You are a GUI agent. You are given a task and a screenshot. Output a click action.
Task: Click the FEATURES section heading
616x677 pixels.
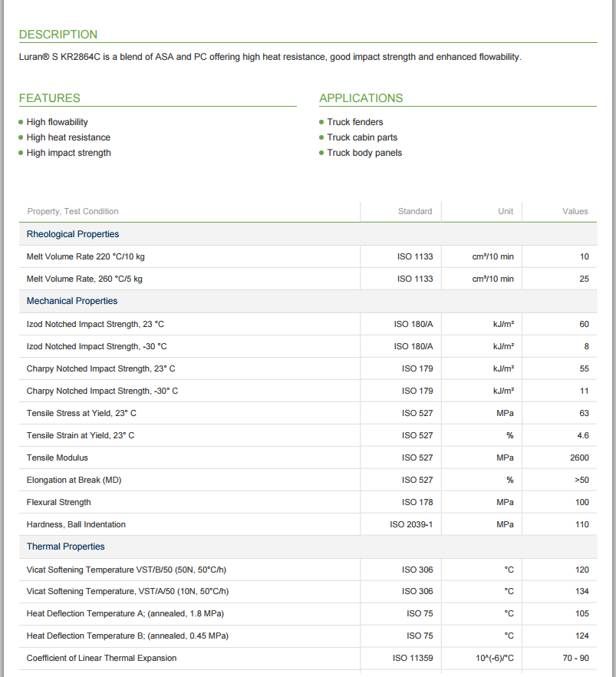point(50,98)
